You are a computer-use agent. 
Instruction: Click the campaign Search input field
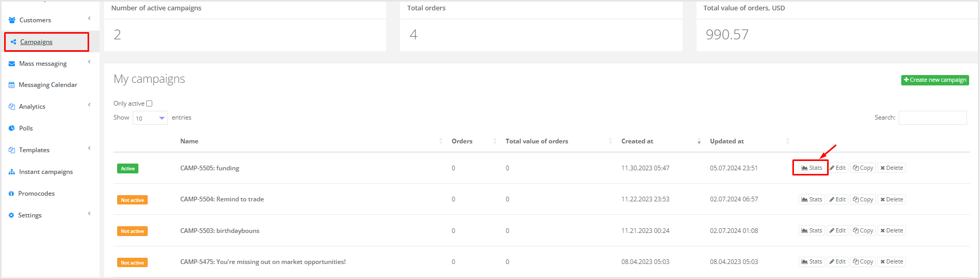pyautogui.click(x=932, y=118)
